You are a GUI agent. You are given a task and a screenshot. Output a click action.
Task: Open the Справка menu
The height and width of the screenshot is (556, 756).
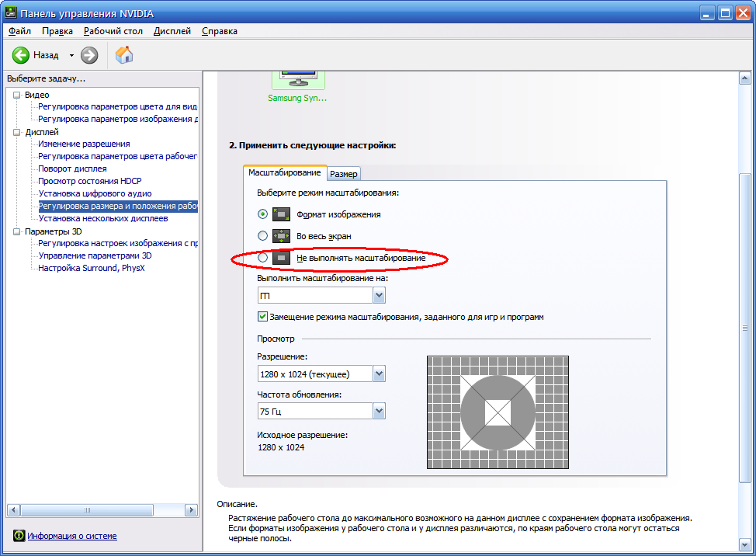click(220, 31)
